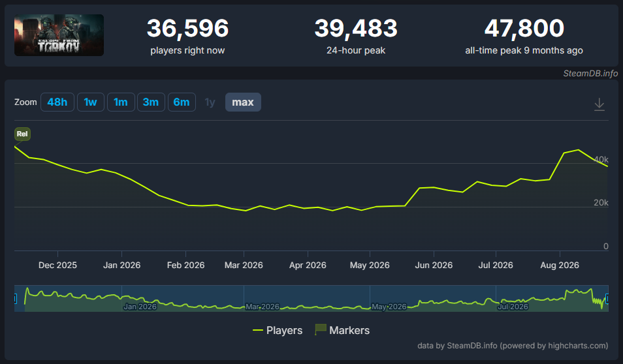Set zoom to 3m
The height and width of the screenshot is (364, 623).
point(151,102)
